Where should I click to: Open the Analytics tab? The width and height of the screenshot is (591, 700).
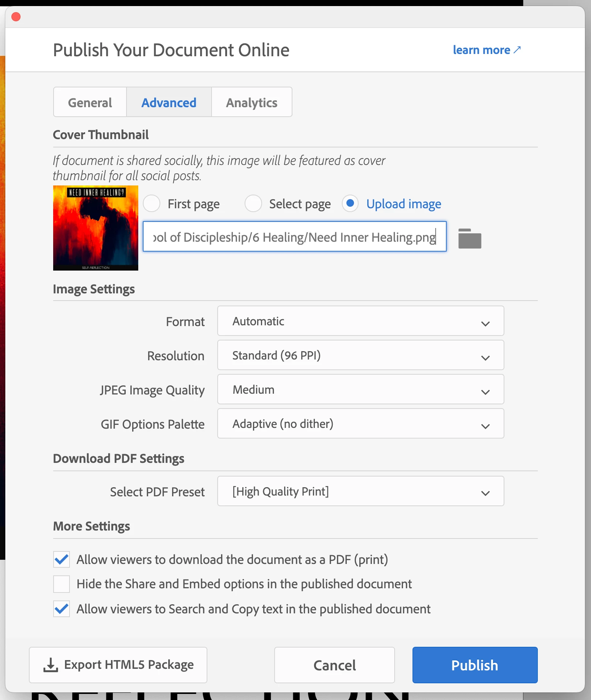252,102
